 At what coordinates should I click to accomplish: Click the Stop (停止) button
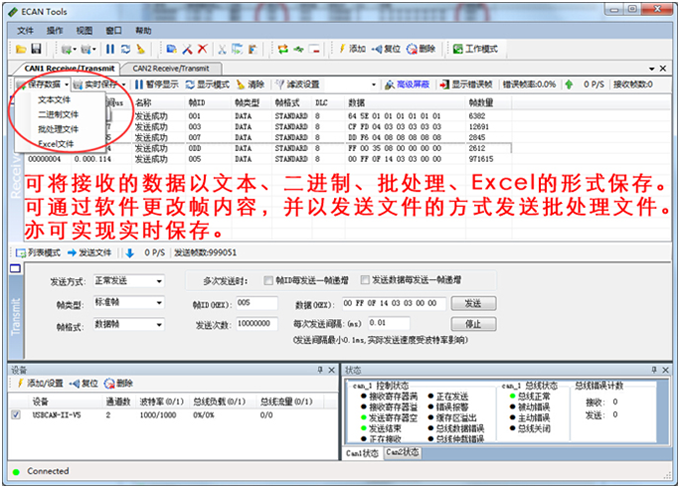(x=473, y=325)
